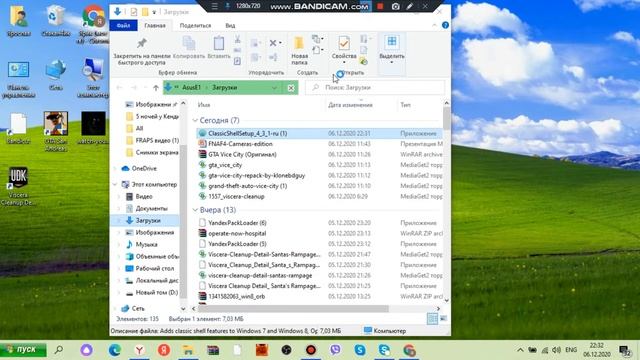This screenshot has height=360, width=640.
Task: Open the Help question mark icon
Action: (445, 25)
